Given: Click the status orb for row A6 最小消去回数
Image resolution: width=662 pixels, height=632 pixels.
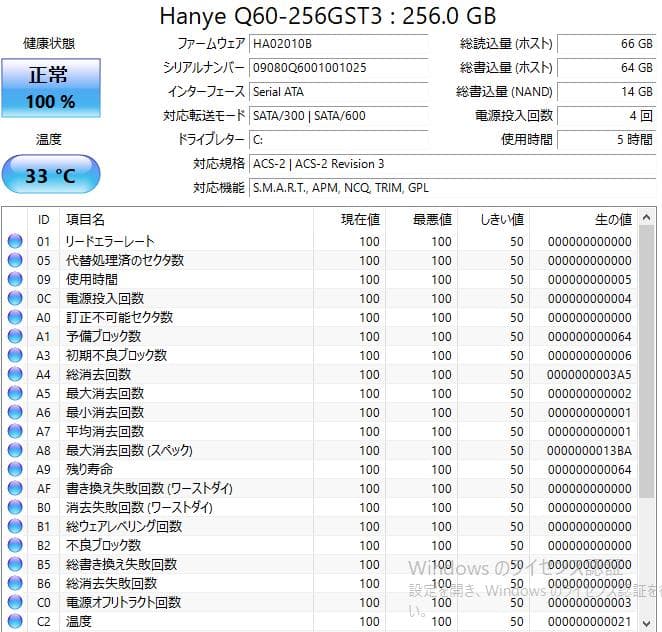Looking at the screenshot, I should click(x=15, y=412).
